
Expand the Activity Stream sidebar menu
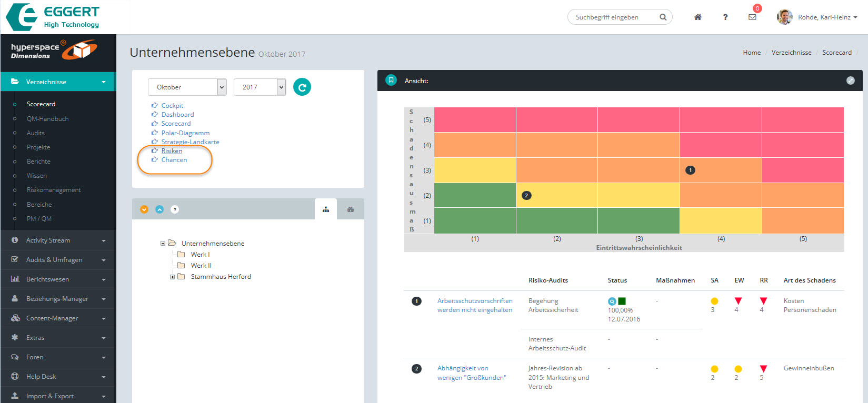[58, 240]
